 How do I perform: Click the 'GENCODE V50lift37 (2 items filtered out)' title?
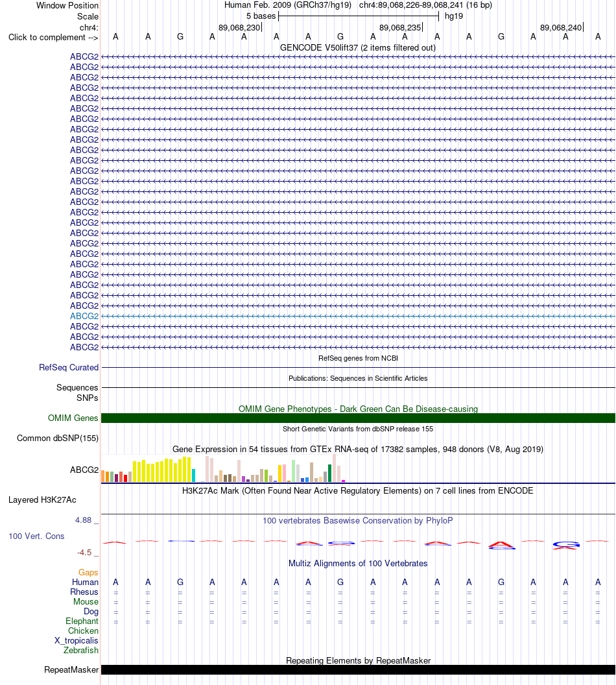tap(357, 47)
